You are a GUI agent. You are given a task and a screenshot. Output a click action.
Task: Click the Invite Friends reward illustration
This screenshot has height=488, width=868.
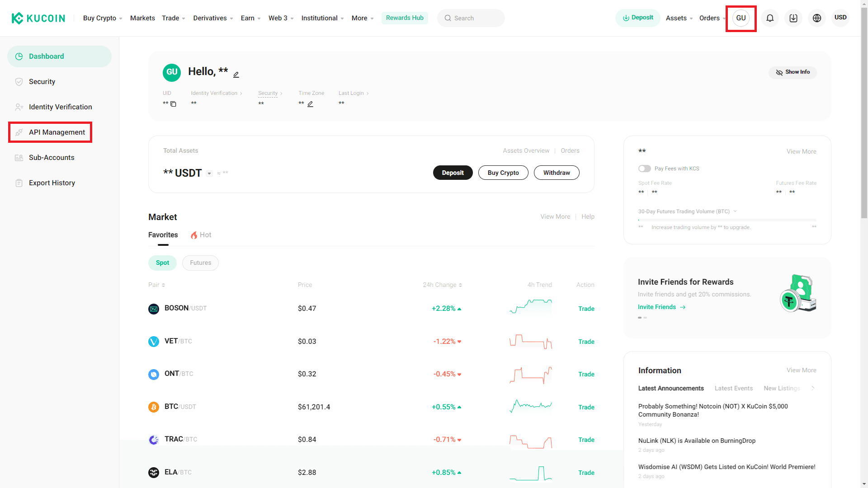click(798, 293)
